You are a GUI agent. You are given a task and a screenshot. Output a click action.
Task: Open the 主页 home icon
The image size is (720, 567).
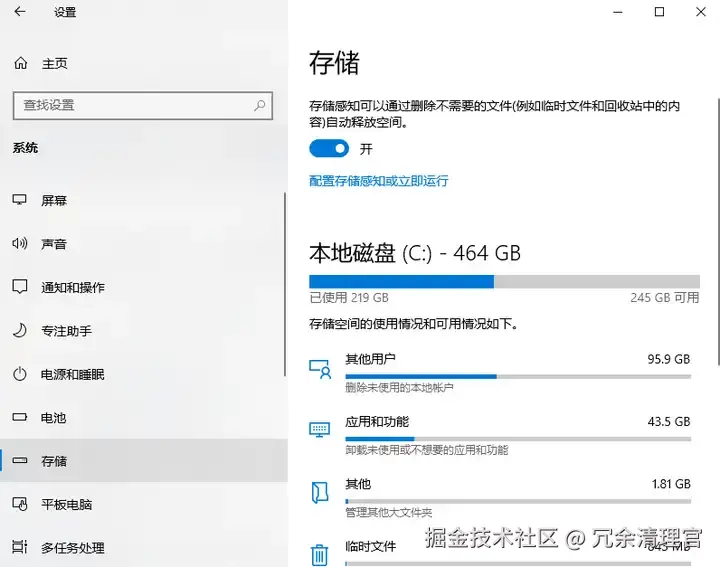coord(21,63)
